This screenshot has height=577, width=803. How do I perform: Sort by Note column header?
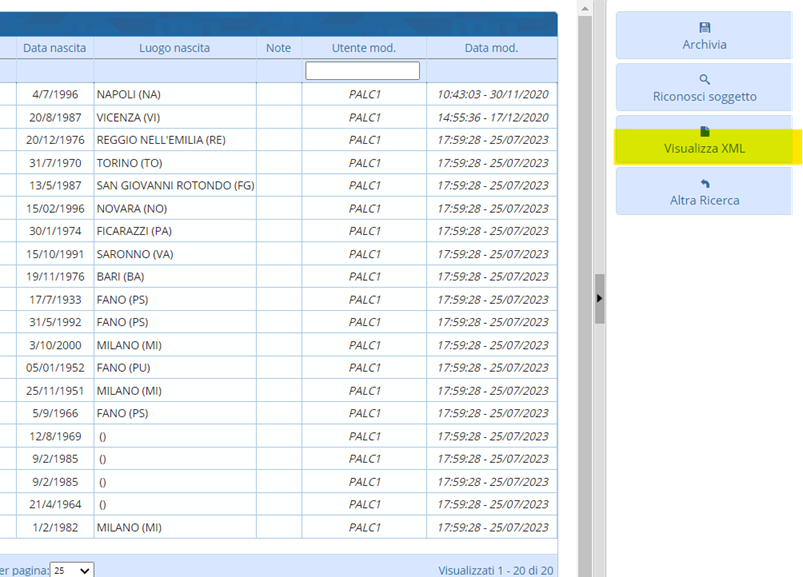tap(279, 48)
